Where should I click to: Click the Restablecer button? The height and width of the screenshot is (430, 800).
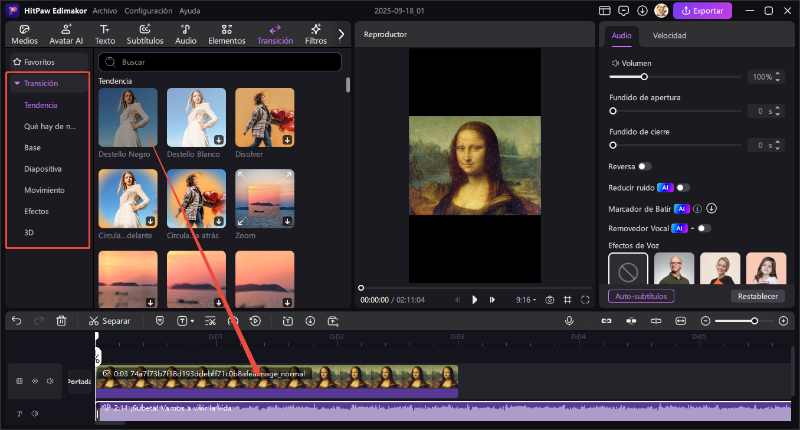pos(758,296)
